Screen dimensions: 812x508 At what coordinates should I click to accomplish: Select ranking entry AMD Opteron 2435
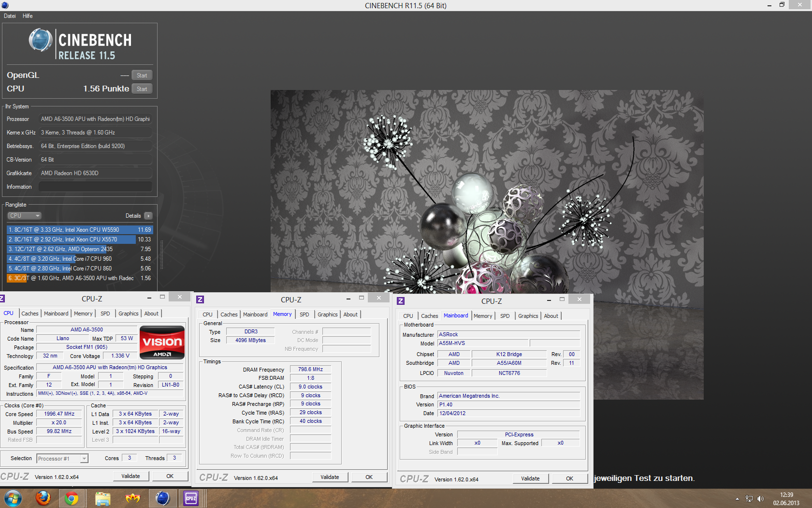pos(80,249)
